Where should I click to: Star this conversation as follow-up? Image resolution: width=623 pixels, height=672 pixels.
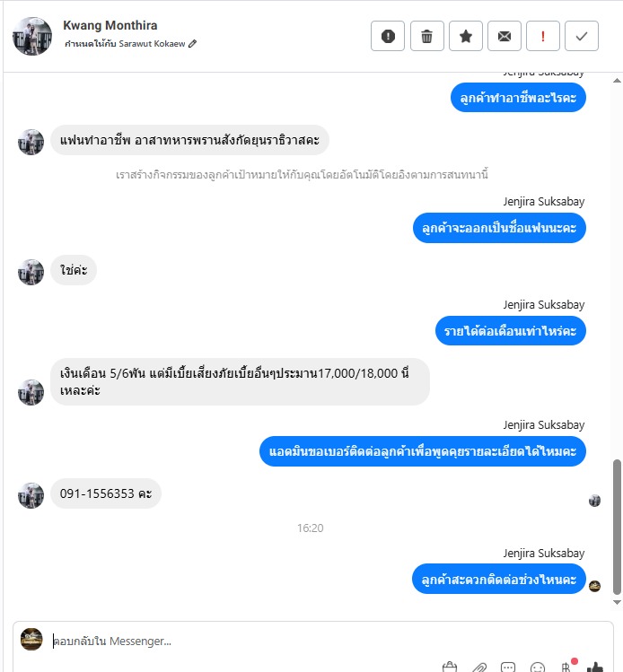click(466, 36)
